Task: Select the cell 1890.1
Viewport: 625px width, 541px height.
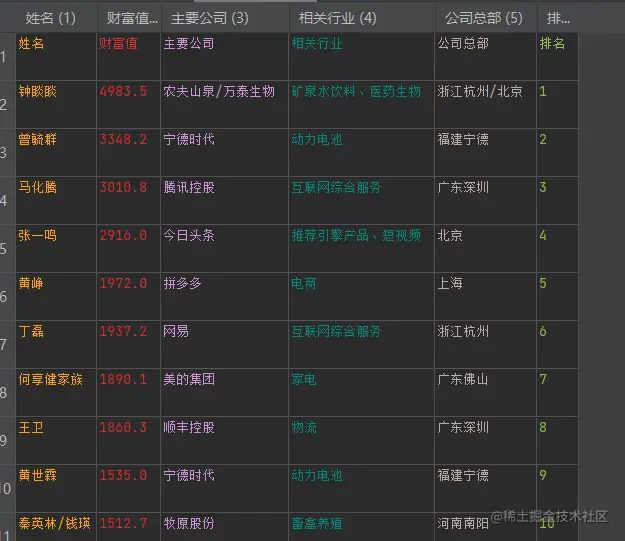Action: [x=128, y=392]
